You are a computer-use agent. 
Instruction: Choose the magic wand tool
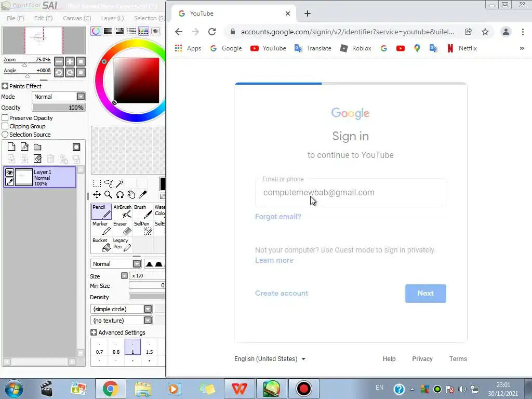(x=120, y=183)
